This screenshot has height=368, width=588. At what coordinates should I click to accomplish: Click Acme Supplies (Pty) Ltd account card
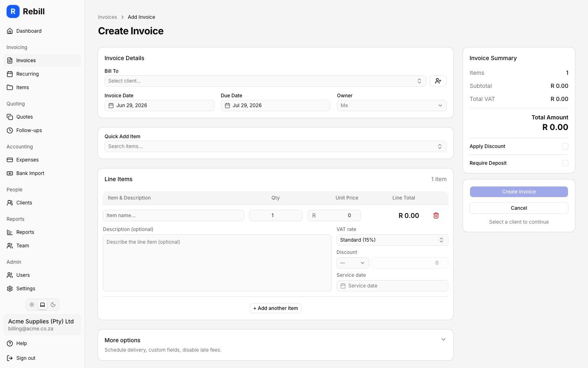[42, 325]
